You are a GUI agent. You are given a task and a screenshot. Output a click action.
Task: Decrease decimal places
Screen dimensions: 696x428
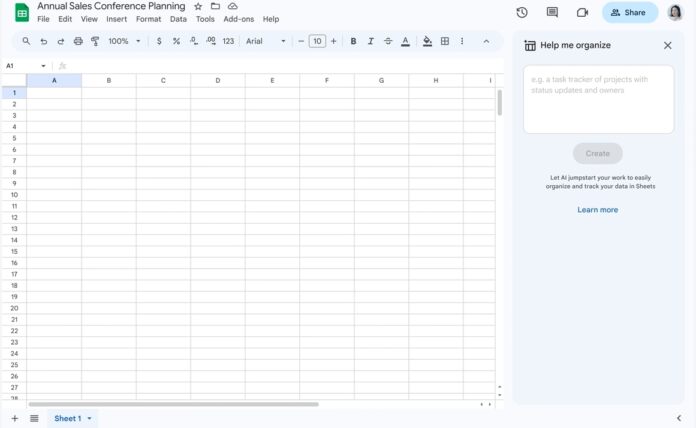[194, 41]
